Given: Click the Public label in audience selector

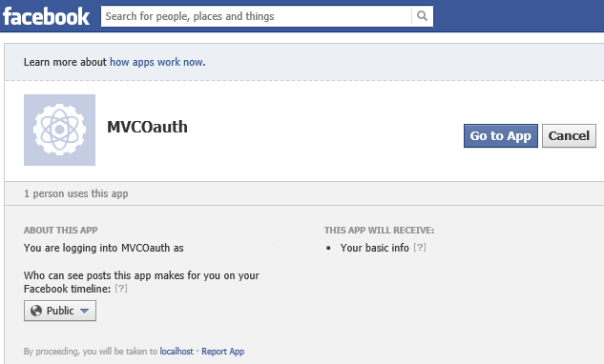Looking at the screenshot, I should coord(60,311).
